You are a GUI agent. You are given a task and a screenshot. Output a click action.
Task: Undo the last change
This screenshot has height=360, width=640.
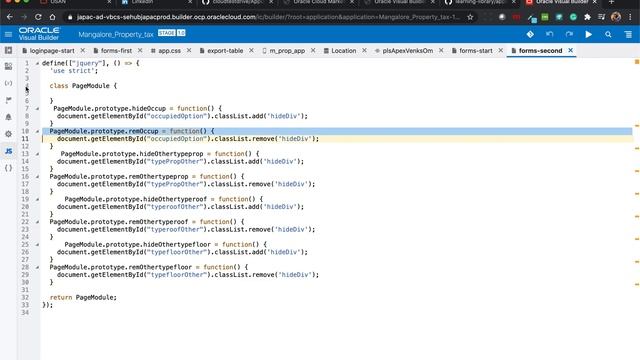549,34
